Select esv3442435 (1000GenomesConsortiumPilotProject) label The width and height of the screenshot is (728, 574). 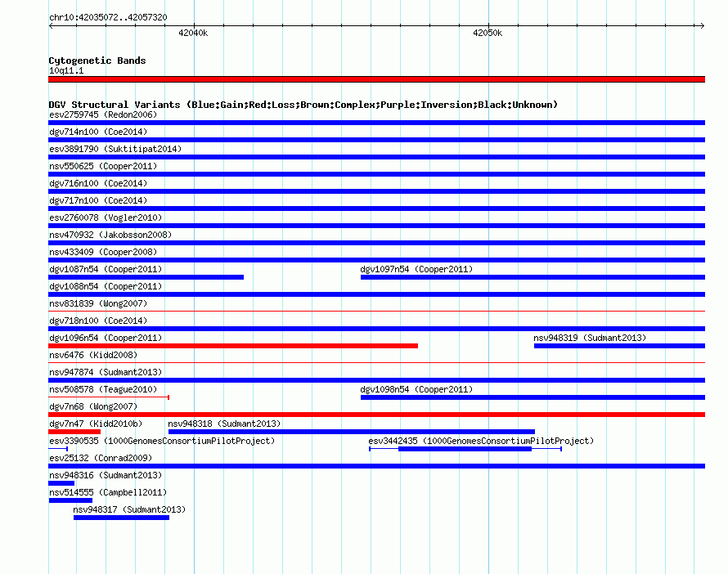pos(481,441)
